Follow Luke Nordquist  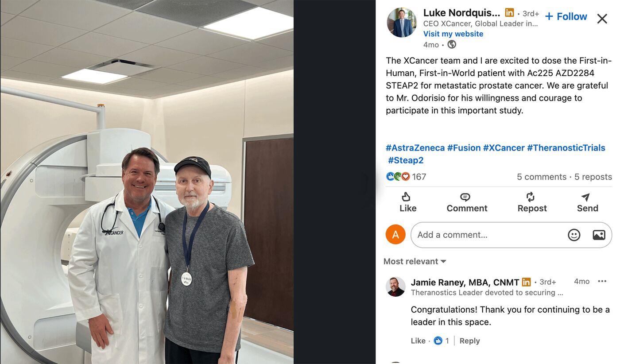[x=566, y=16]
